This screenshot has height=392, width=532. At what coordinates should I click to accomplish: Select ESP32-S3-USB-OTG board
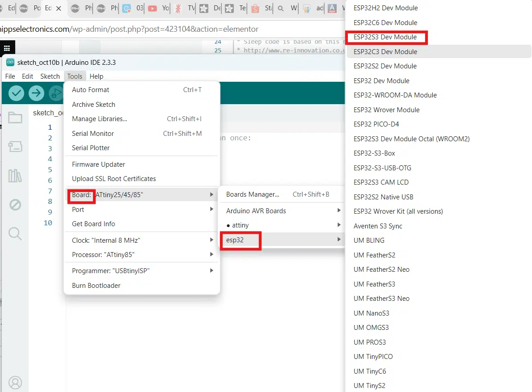click(x=439, y=168)
